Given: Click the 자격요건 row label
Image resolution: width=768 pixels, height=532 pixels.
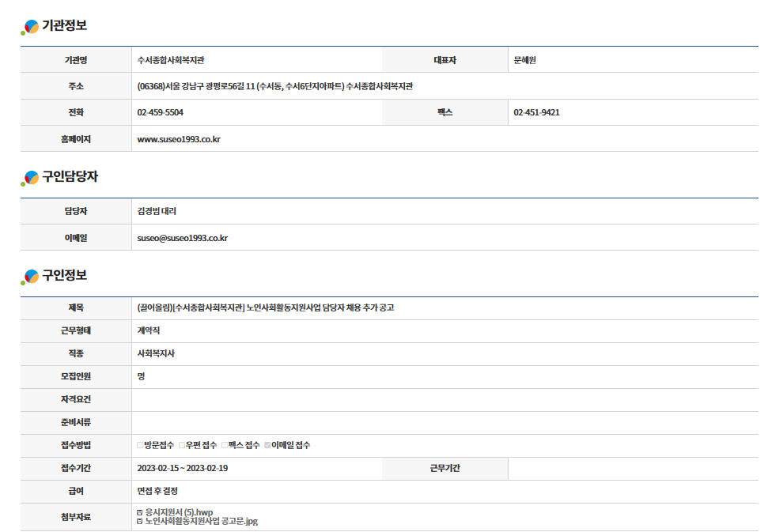Looking at the screenshot, I should point(76,399).
